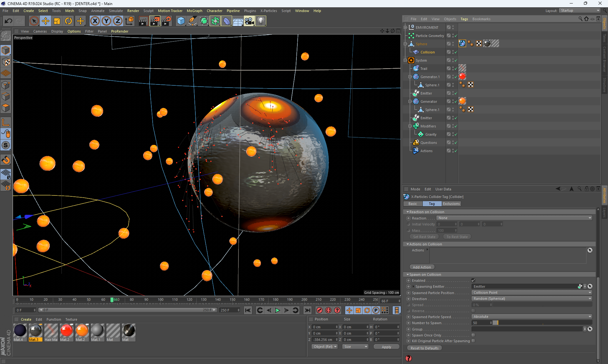Open the Reaction dropdown
Image resolution: width=608 pixels, height=364 pixels.
514,218
